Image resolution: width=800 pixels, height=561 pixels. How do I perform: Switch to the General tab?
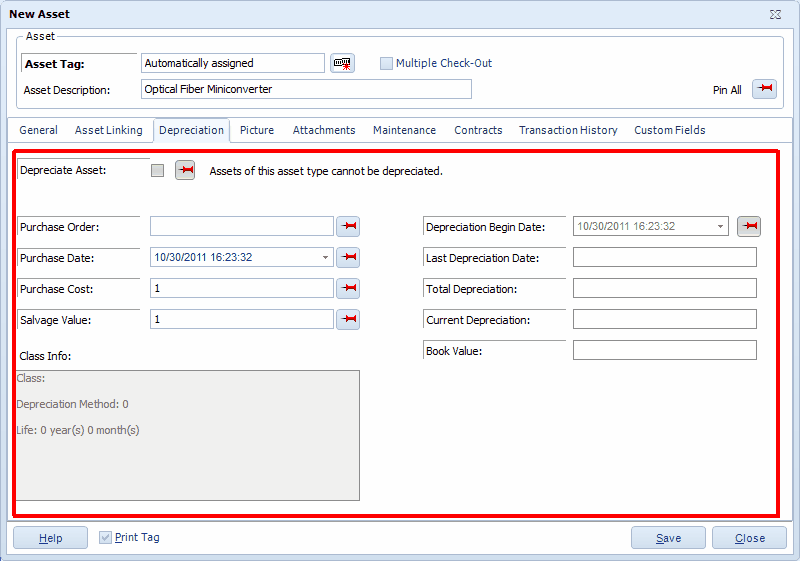pos(38,130)
